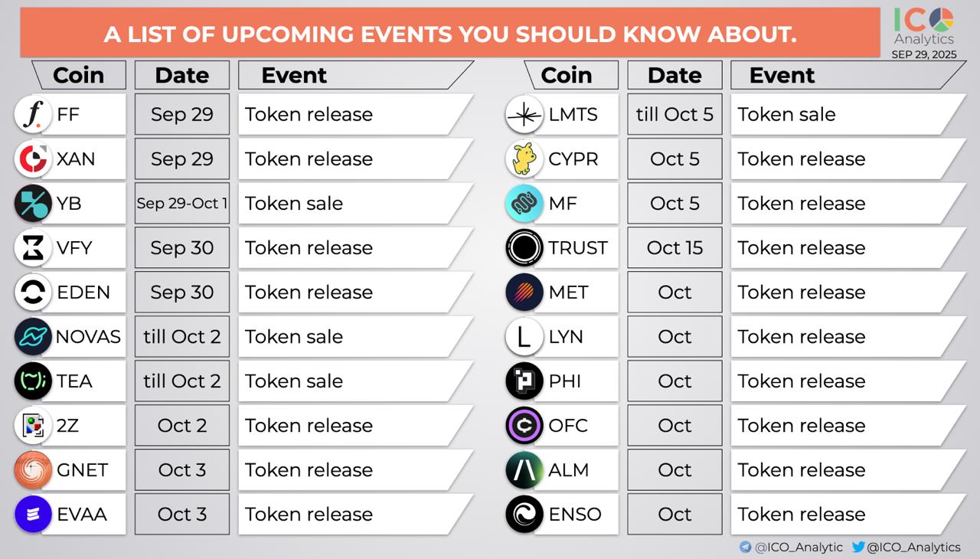Select the XAN coin logo
Viewport: 980px width, 559px height.
tap(33, 159)
